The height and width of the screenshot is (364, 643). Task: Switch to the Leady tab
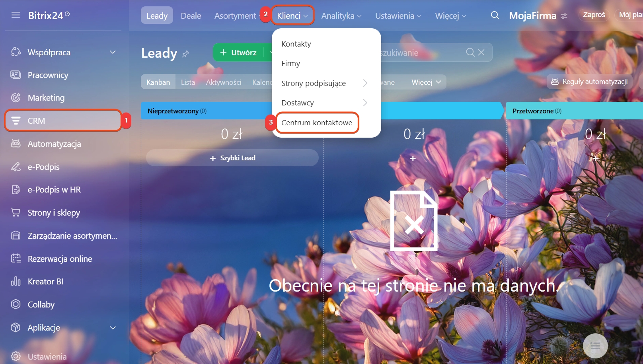pos(157,16)
